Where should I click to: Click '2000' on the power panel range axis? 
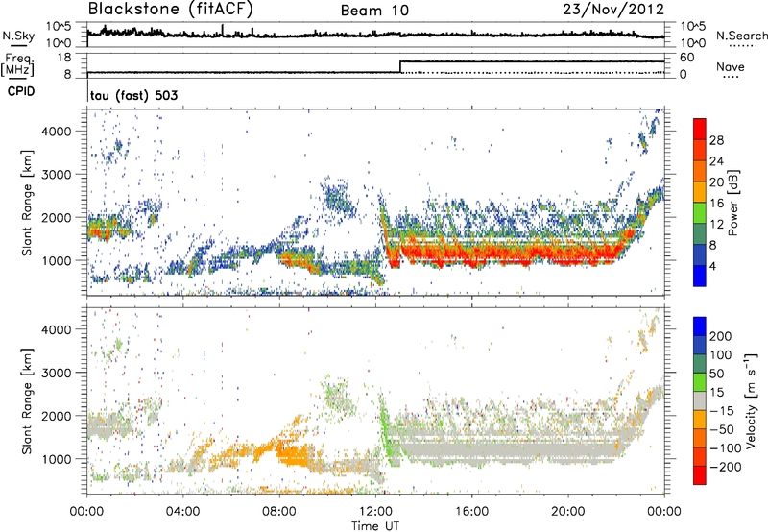tap(56, 217)
